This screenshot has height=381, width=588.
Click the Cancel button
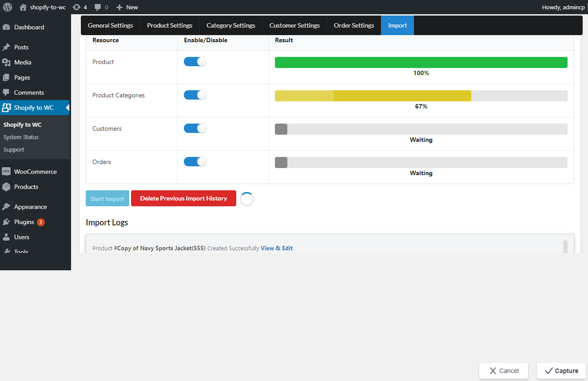pos(504,371)
